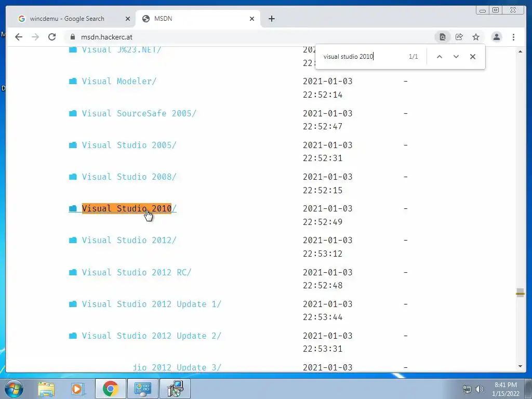Click the forward navigation arrow
532x399 pixels.
tap(35, 37)
